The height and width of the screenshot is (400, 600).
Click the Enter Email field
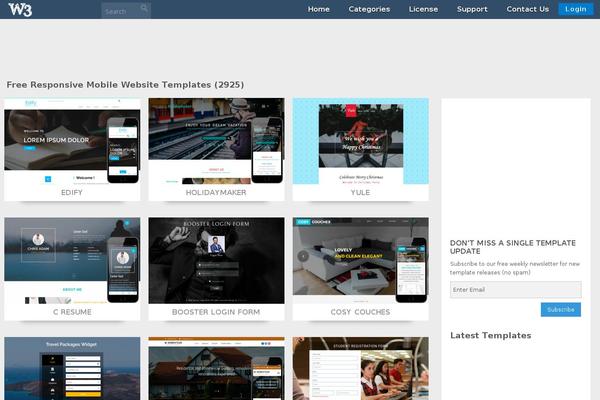(515, 290)
